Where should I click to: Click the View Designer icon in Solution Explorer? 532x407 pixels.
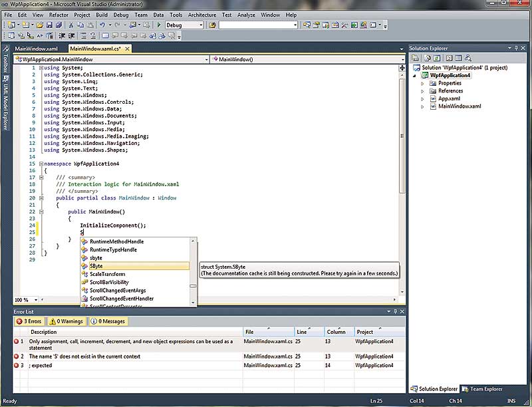(458, 58)
